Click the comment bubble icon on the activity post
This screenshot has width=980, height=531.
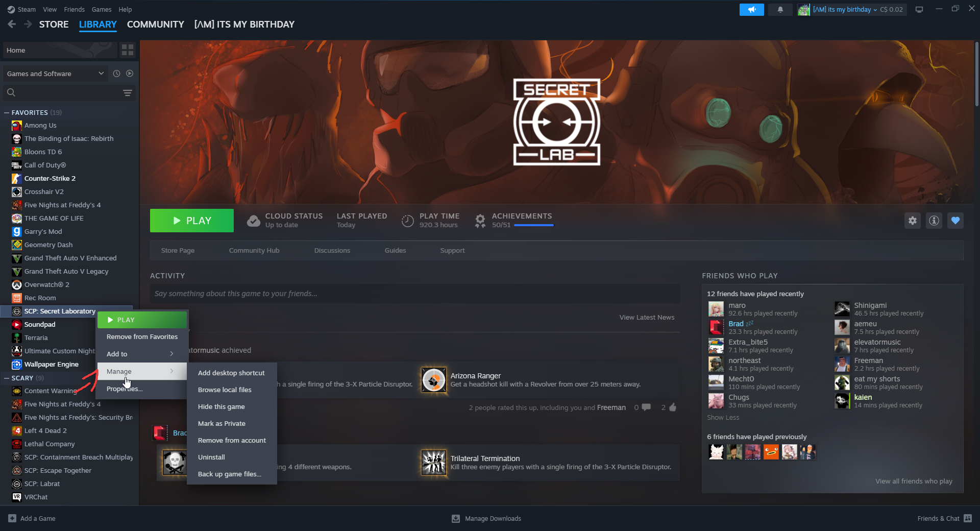pos(646,407)
